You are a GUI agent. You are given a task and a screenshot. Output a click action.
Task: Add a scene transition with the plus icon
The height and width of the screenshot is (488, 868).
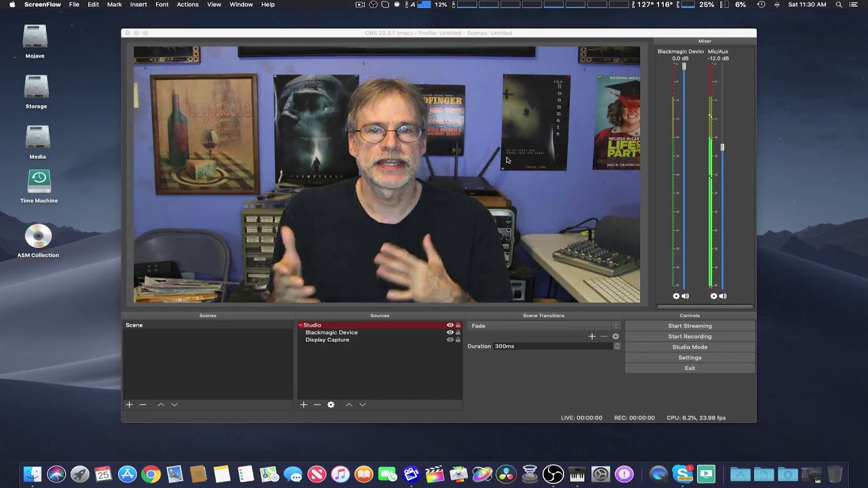[592, 336]
